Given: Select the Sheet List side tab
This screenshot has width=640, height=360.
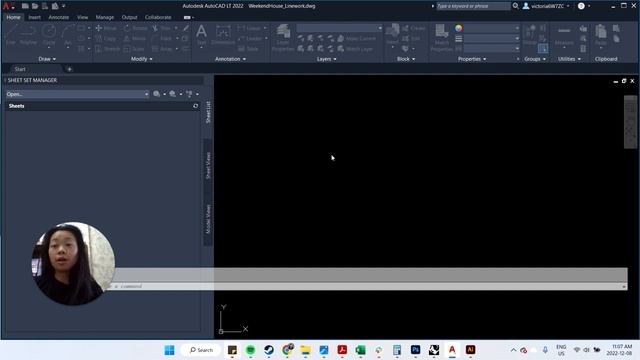Looking at the screenshot, I should (x=208, y=112).
